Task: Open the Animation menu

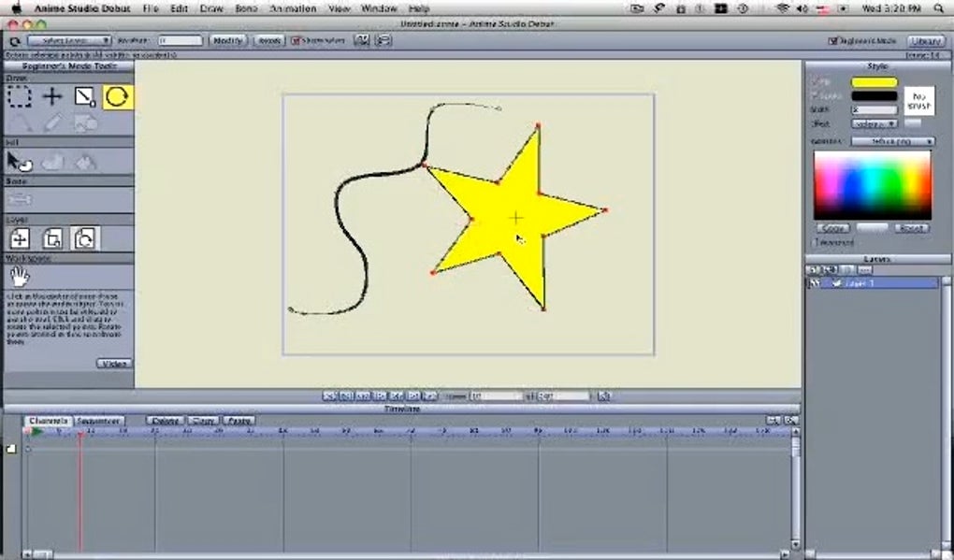Action: (x=293, y=8)
